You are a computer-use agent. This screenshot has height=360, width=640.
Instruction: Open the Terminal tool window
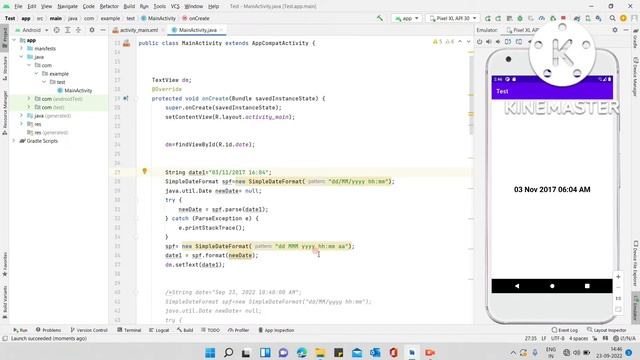point(129,330)
